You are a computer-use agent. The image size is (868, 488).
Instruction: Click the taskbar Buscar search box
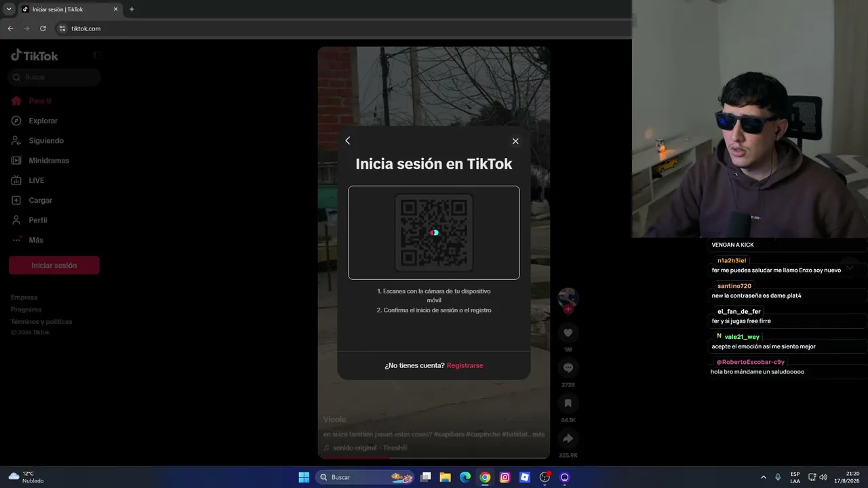(366, 477)
